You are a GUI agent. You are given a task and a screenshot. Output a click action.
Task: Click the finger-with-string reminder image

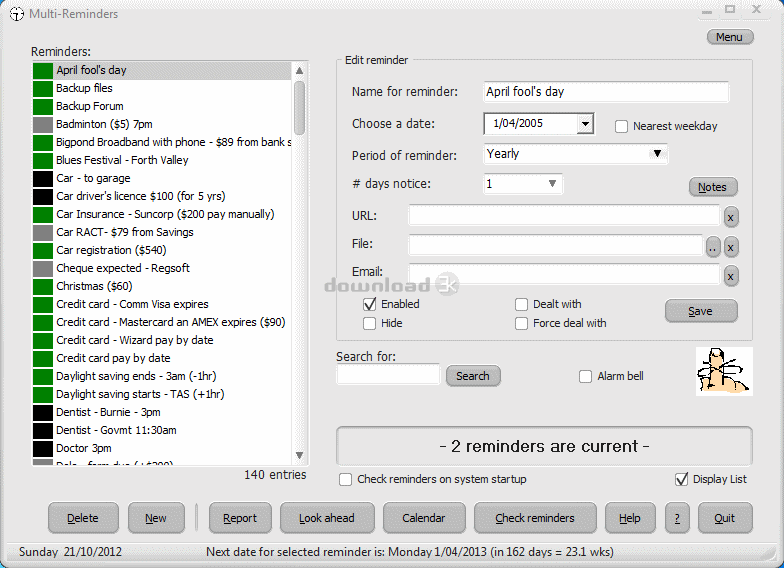[724, 372]
